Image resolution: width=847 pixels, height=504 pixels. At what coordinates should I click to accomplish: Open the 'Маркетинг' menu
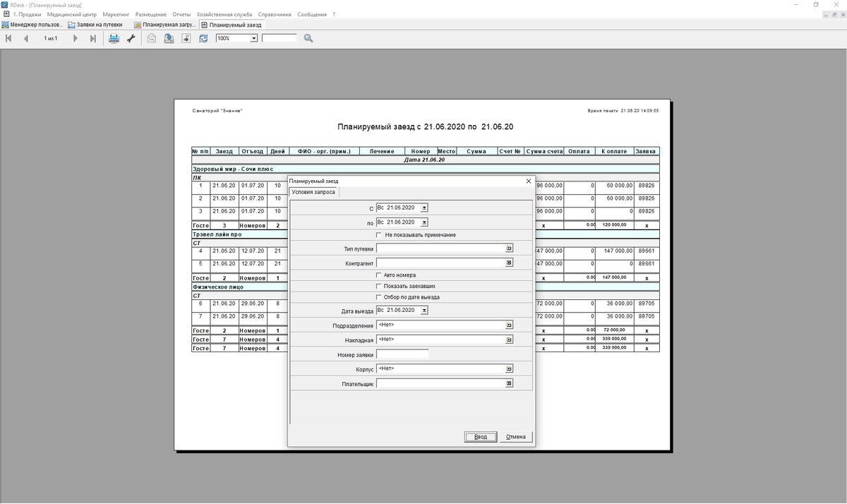[116, 14]
